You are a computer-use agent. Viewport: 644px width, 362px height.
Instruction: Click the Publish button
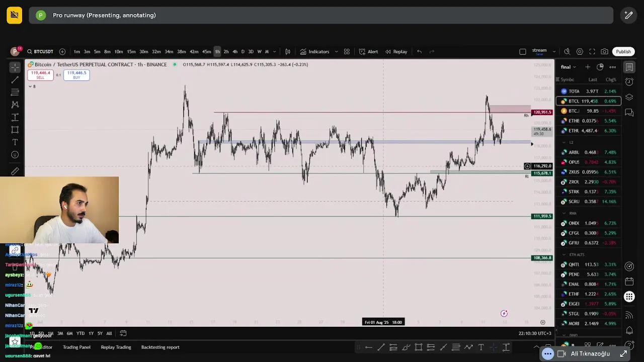623,51
